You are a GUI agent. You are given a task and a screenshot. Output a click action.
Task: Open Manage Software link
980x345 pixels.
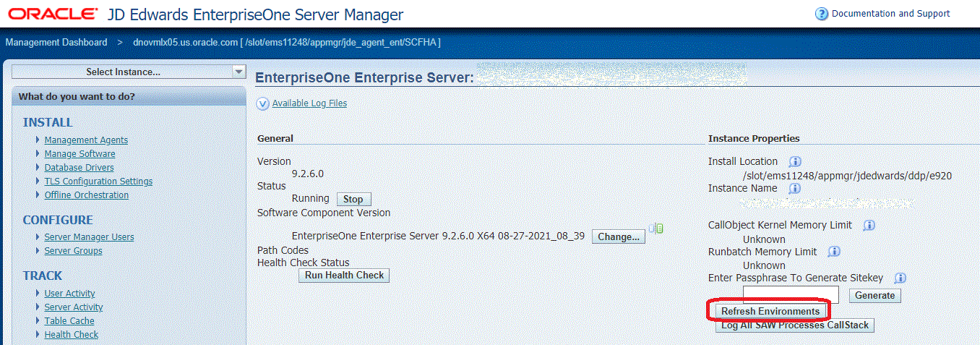pos(79,154)
